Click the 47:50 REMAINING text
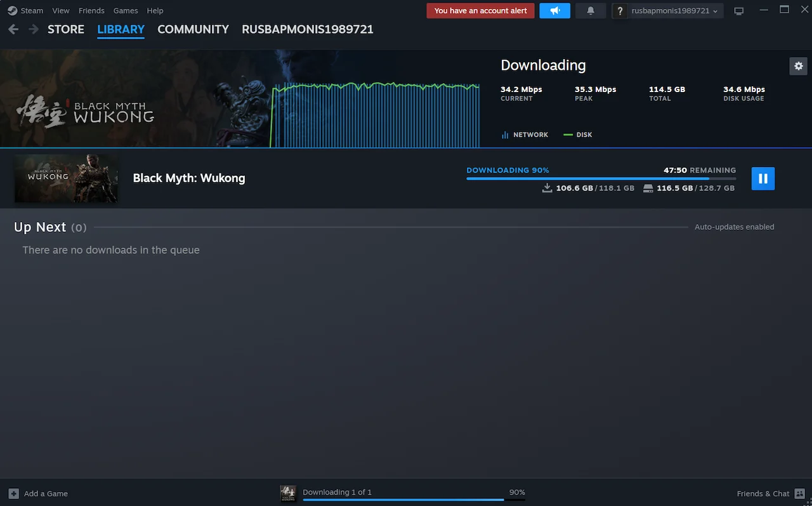812x506 pixels. 700,170
